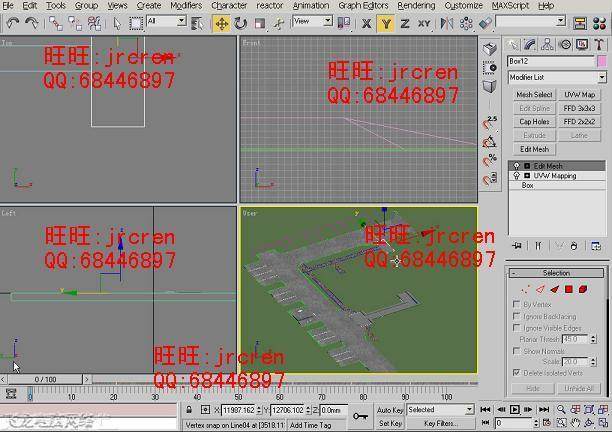This screenshot has width=612, height=432.
Task: Enable the Ignore Backfacing checkbox
Action: point(516,316)
